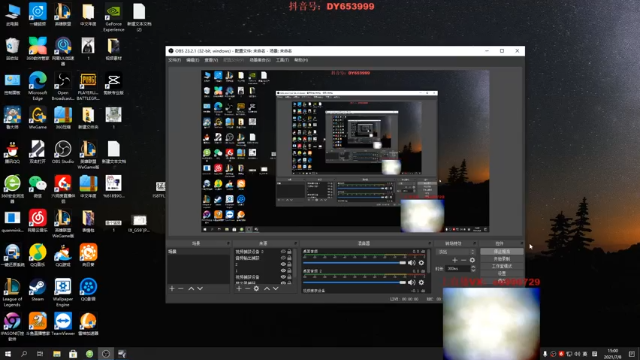Add a source with plus icon in Sources panel
This screenshot has width=640, height=360.
[x=239, y=289]
